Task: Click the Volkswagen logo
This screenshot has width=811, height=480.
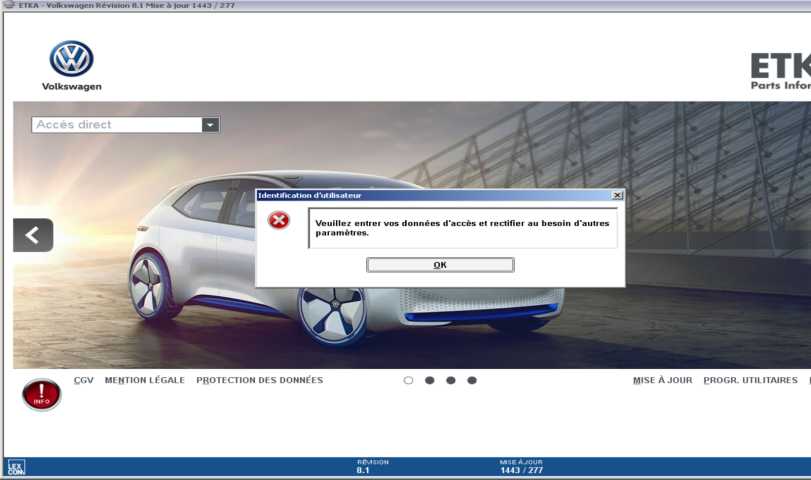Action: [71, 59]
